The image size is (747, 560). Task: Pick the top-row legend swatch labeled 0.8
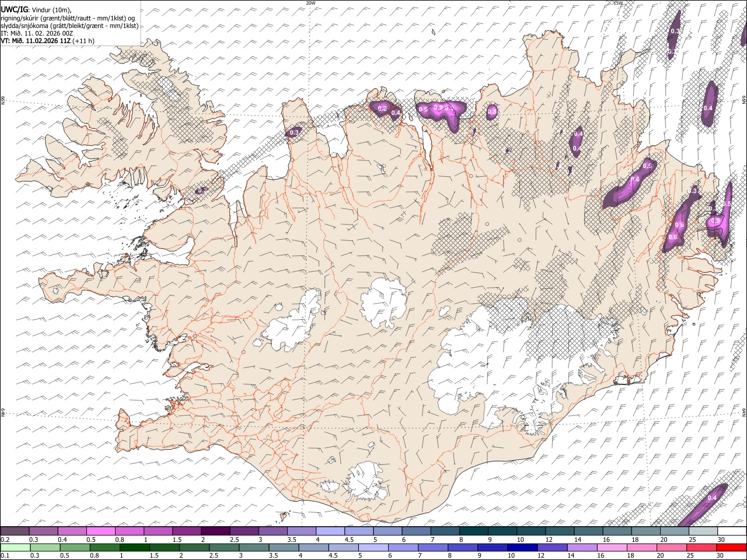point(129,531)
